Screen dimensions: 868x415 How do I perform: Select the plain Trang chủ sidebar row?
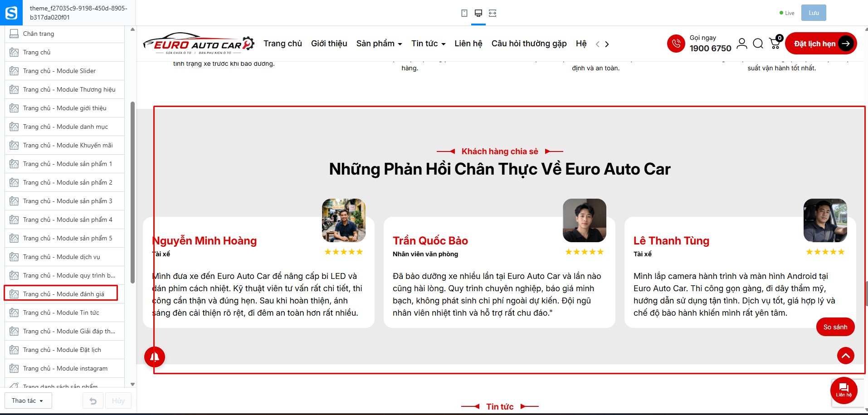(x=64, y=52)
